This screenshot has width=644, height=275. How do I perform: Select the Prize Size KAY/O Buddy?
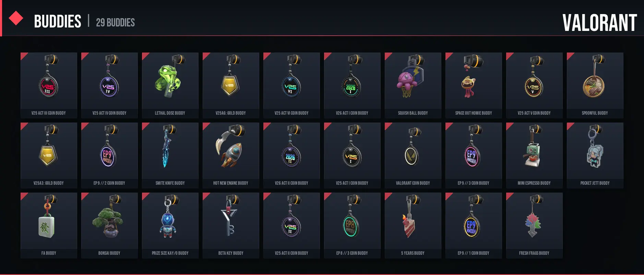click(x=170, y=225)
